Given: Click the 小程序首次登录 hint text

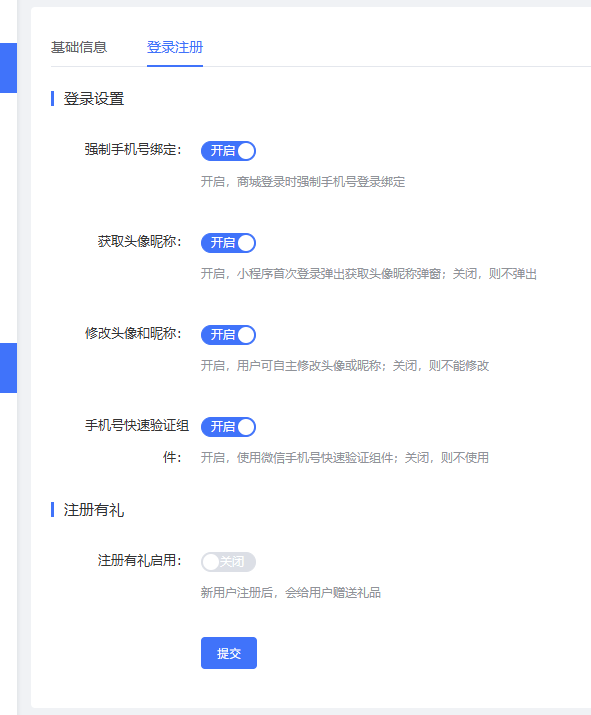Looking at the screenshot, I should (368, 274).
